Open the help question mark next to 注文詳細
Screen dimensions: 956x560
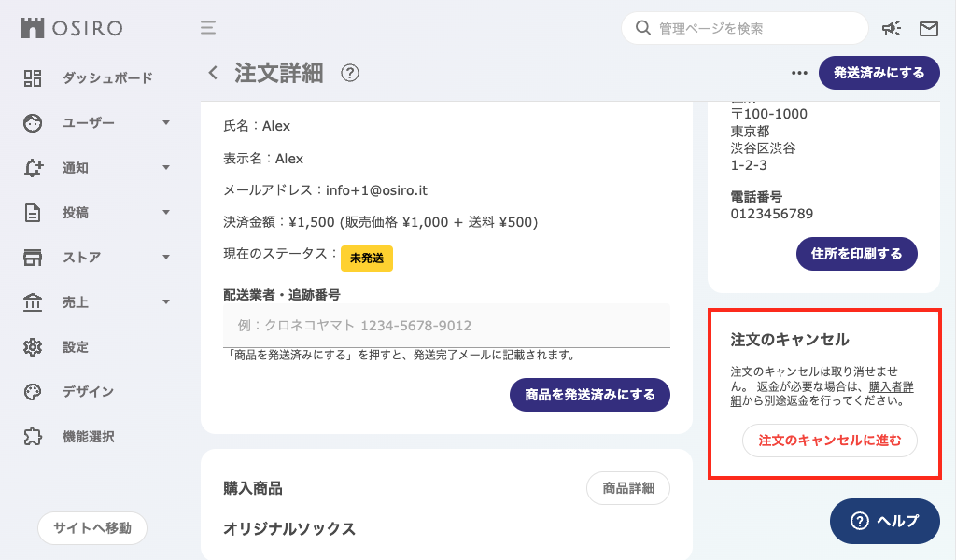350,73
